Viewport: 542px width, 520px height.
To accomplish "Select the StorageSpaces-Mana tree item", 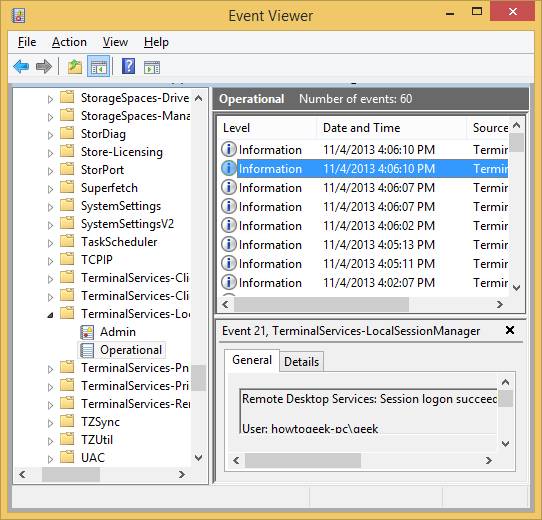I will (135, 115).
